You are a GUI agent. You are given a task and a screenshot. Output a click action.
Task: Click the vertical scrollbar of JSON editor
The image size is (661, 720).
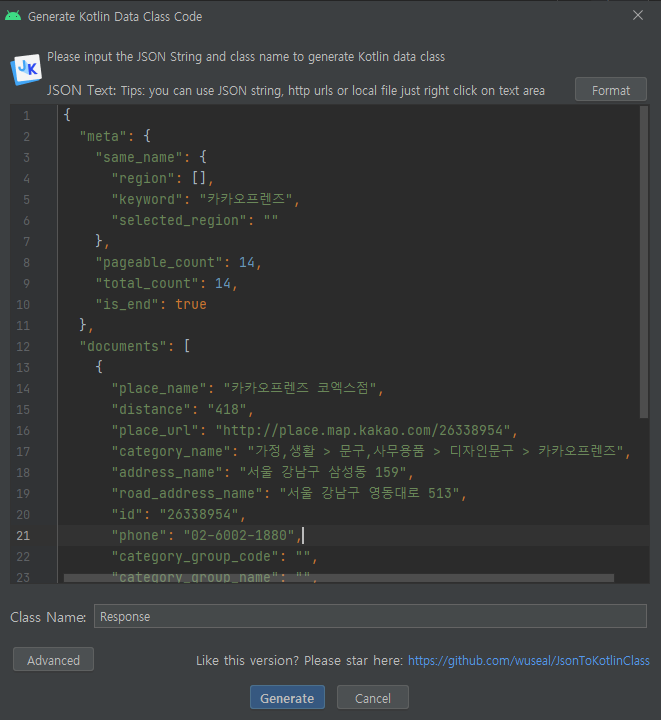click(x=644, y=262)
